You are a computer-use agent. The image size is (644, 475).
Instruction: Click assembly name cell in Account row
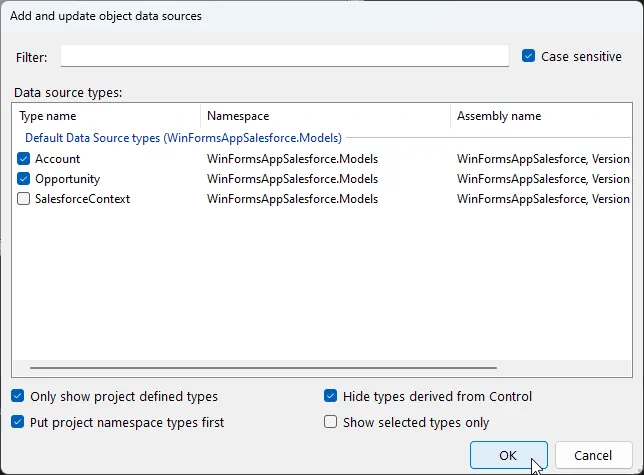pos(543,159)
